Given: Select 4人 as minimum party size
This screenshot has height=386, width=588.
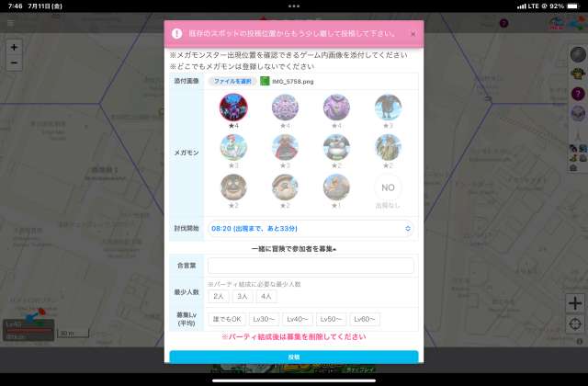Looking at the screenshot, I should (x=266, y=297).
